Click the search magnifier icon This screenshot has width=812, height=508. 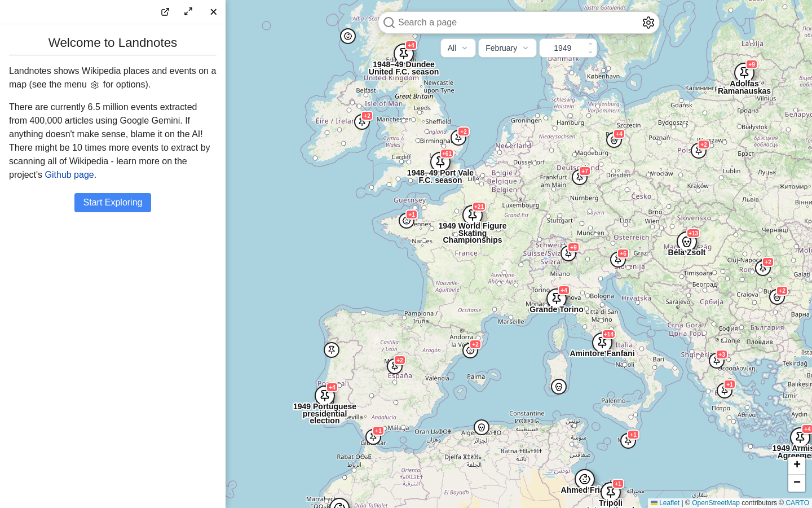[x=389, y=23]
